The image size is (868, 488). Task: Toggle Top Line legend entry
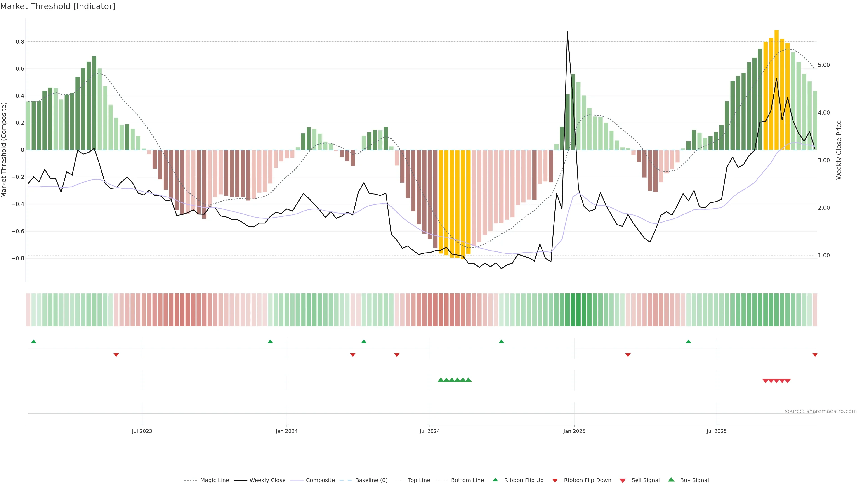419,480
